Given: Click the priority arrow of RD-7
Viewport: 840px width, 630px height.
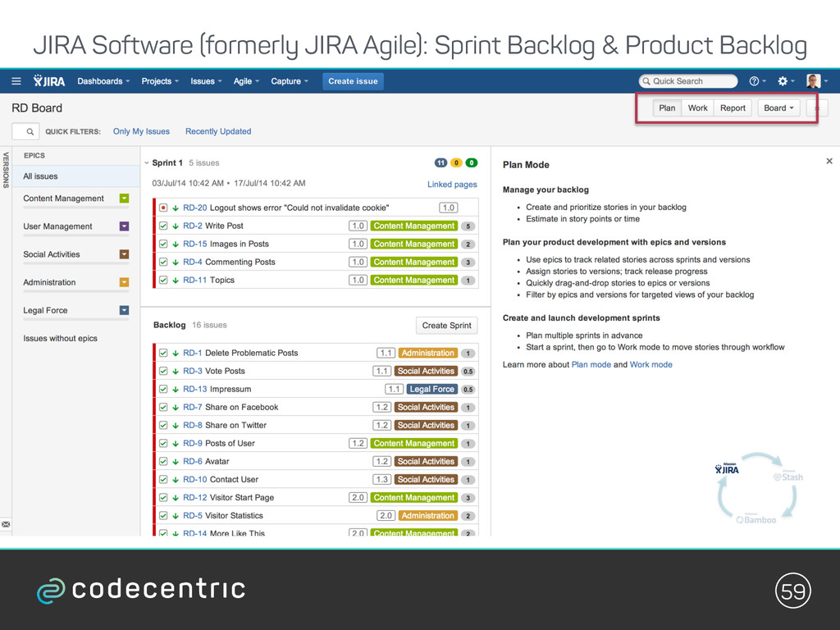Looking at the screenshot, I should tap(176, 407).
